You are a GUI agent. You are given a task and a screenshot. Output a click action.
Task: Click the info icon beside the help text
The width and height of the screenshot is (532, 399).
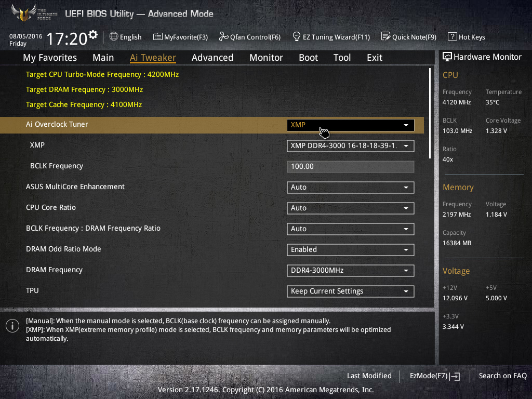tap(12, 326)
